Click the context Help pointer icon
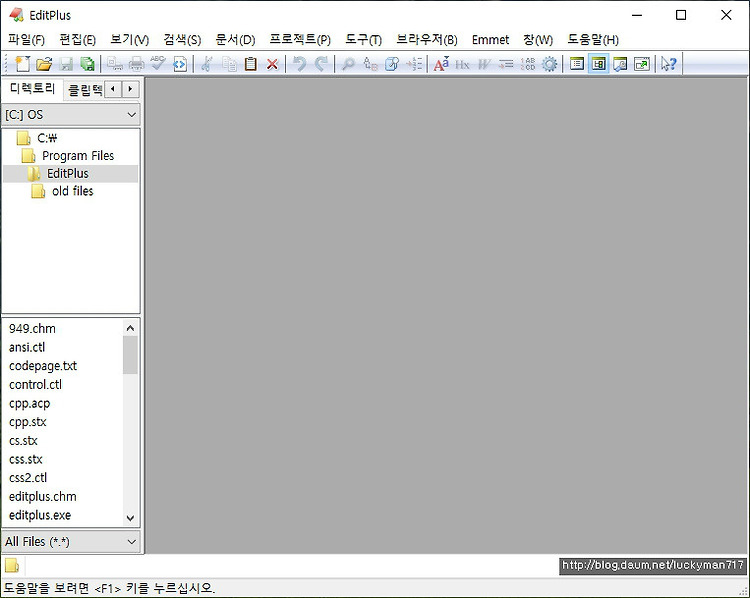This screenshot has width=750, height=598. (669, 64)
